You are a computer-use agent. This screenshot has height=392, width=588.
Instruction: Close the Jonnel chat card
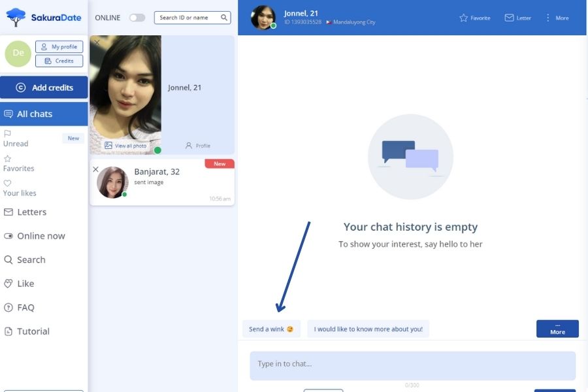pyautogui.click(x=97, y=42)
